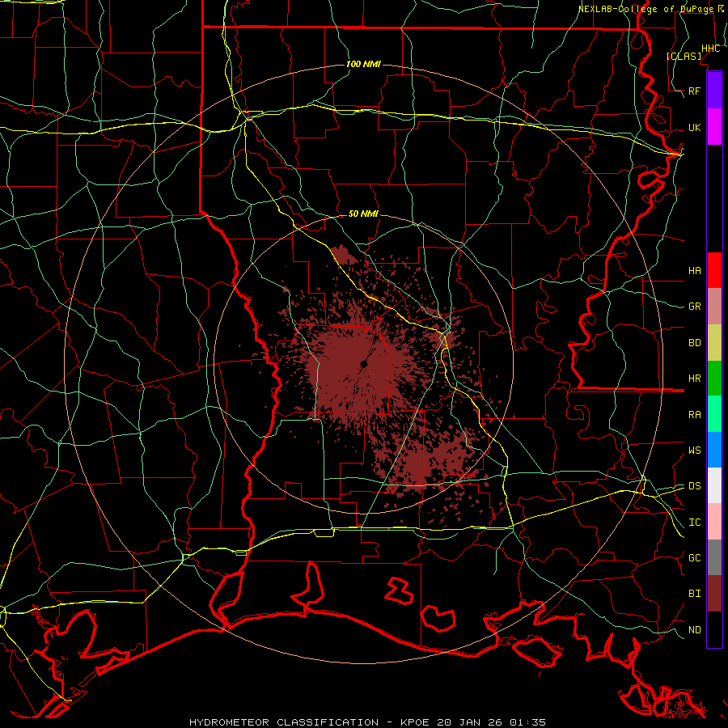This screenshot has width=728, height=728.
Task: Click the IC light pink legend swatch
Action: point(714,522)
